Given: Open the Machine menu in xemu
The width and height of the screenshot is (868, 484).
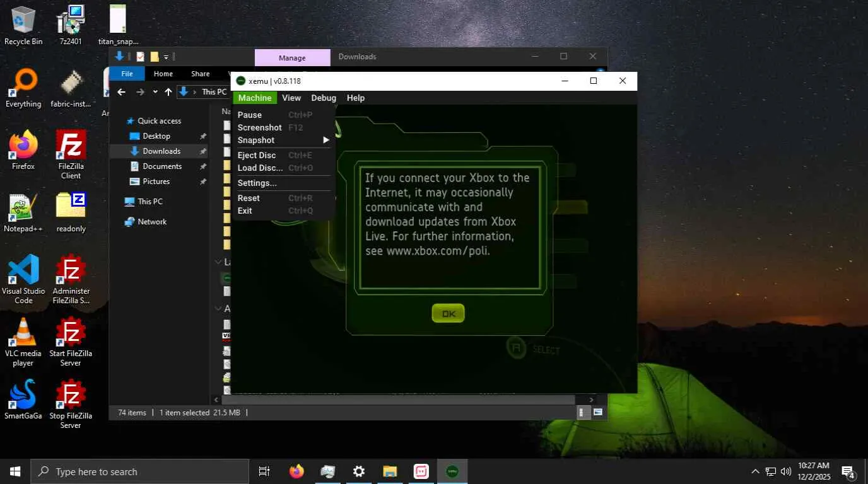Looking at the screenshot, I should coord(255,98).
